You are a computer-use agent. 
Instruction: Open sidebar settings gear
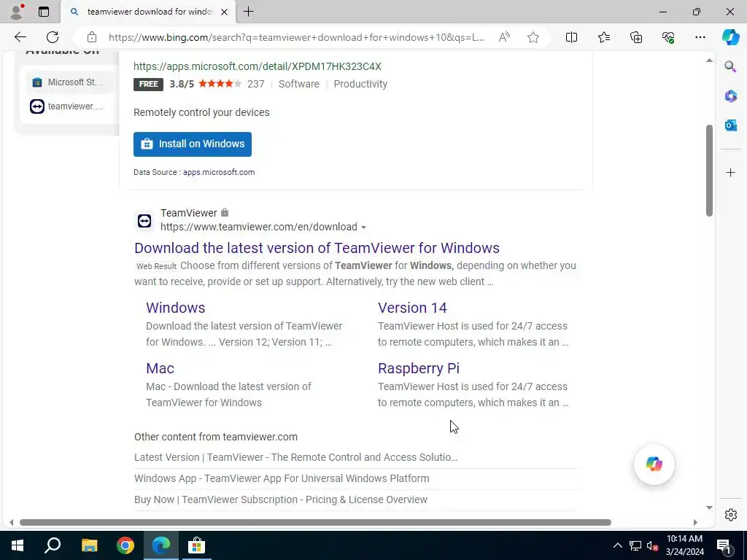[730, 515]
